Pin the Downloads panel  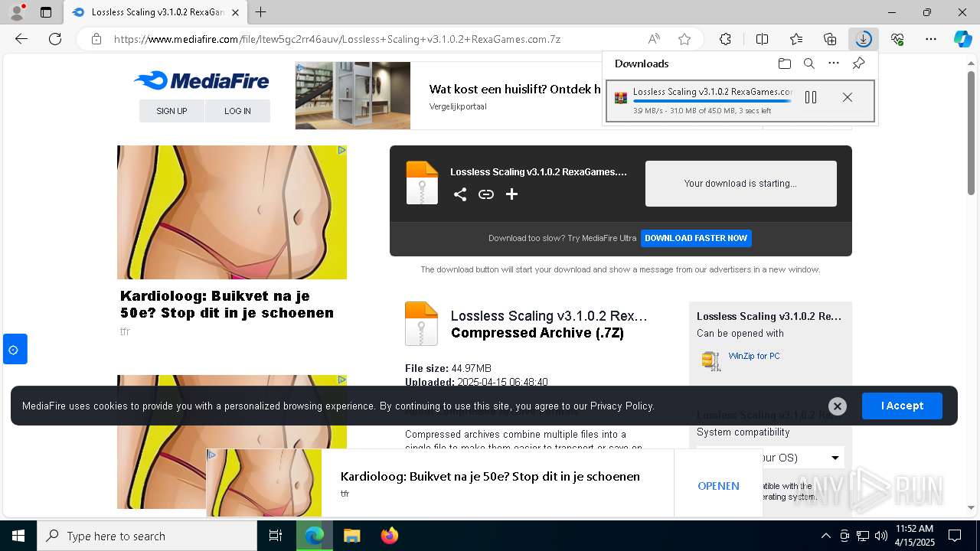859,64
